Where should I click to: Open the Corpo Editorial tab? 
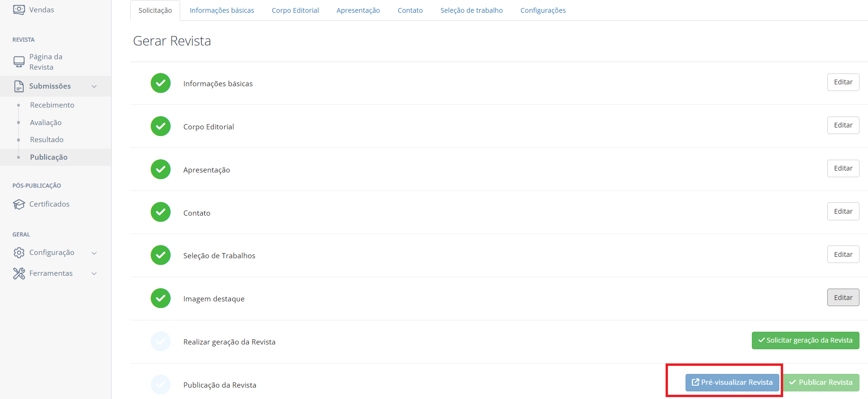point(295,10)
